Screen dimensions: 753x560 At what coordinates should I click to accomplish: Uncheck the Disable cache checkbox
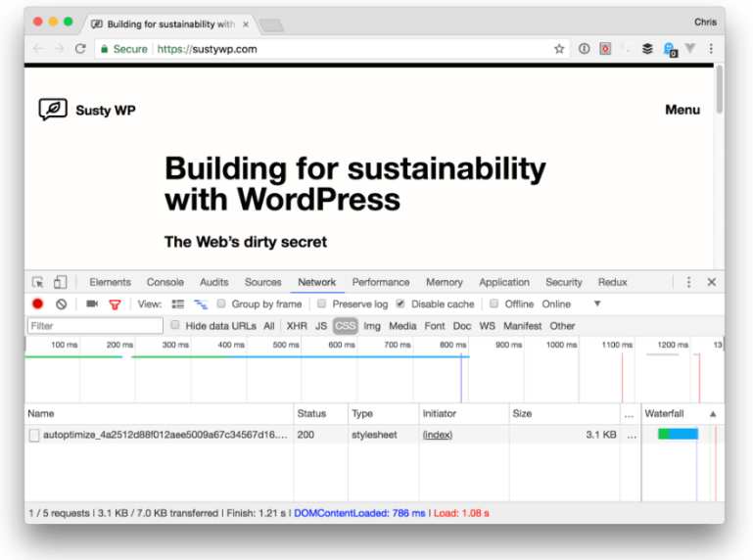[x=400, y=303]
